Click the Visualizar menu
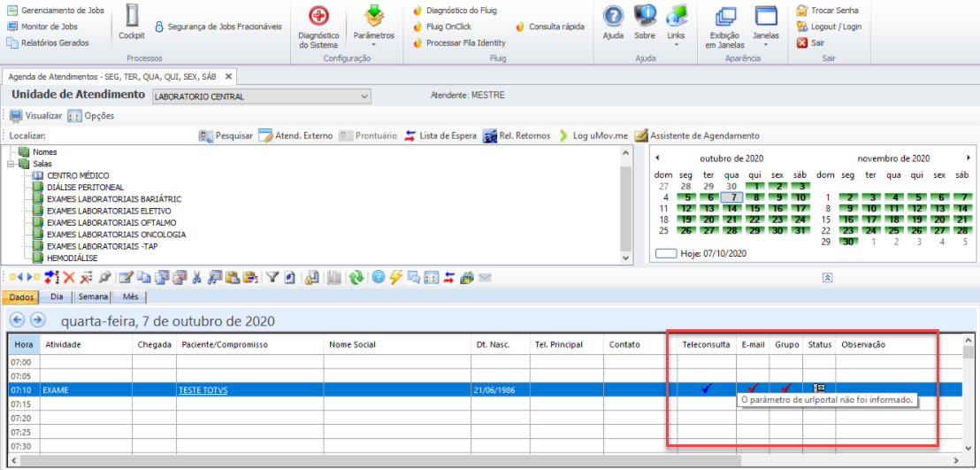 [35, 117]
